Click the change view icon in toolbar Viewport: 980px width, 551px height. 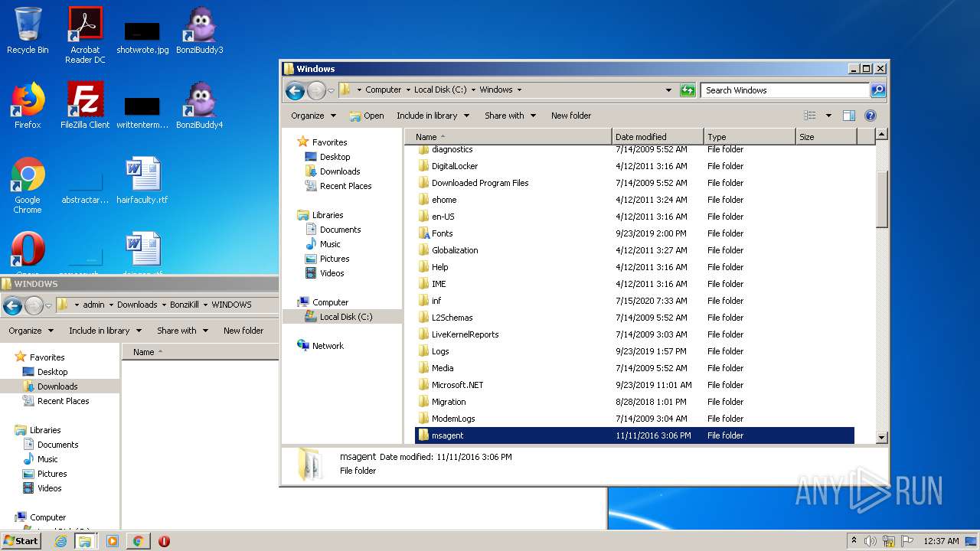pyautogui.click(x=810, y=116)
